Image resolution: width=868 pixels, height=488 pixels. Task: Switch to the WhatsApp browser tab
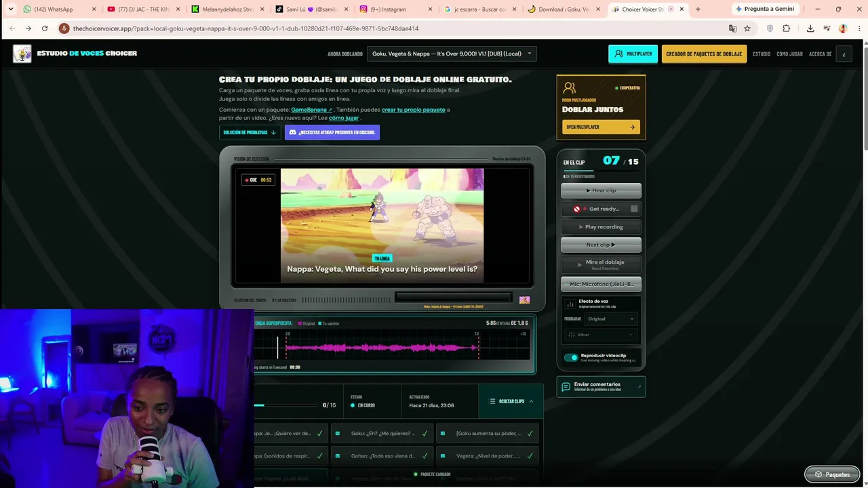pos(57,9)
